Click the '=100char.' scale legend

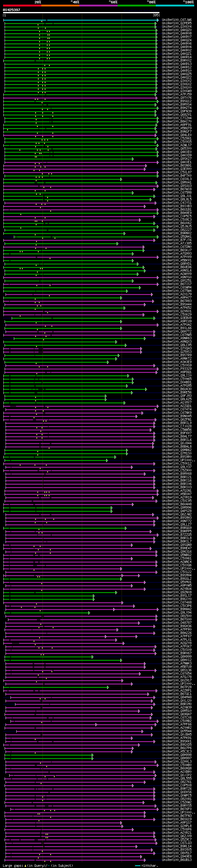(x=147, y=866)
